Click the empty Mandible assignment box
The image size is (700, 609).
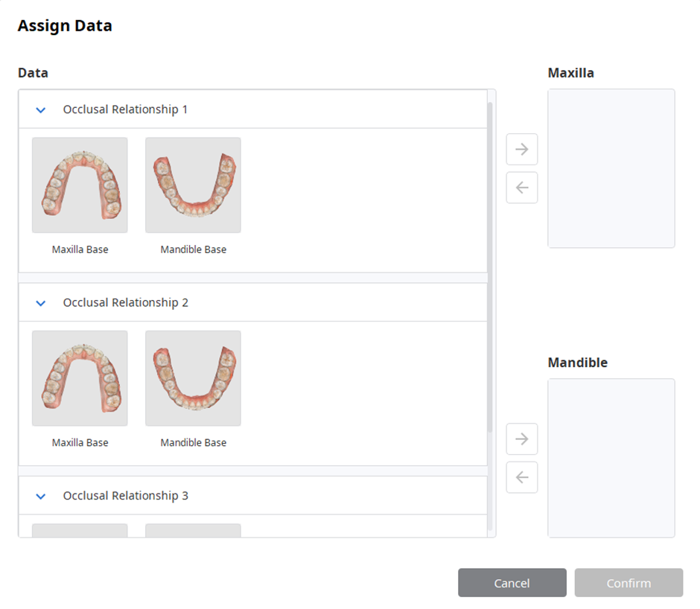611,458
